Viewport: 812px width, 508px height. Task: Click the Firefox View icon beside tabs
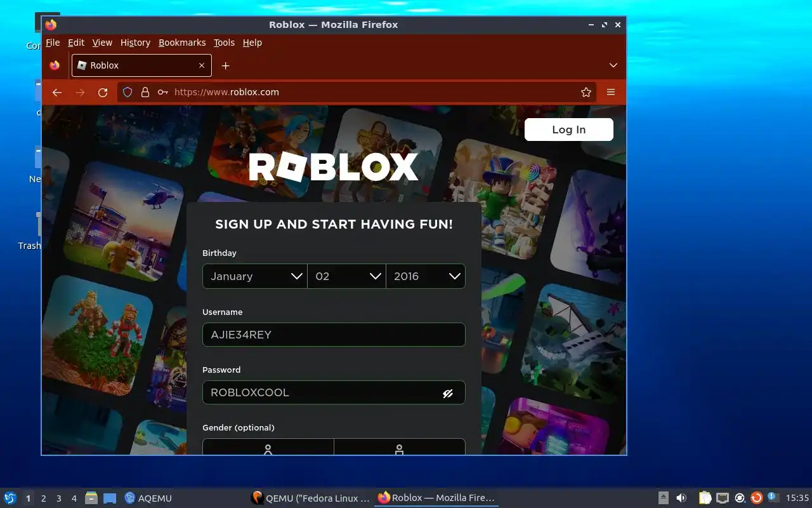(x=55, y=65)
